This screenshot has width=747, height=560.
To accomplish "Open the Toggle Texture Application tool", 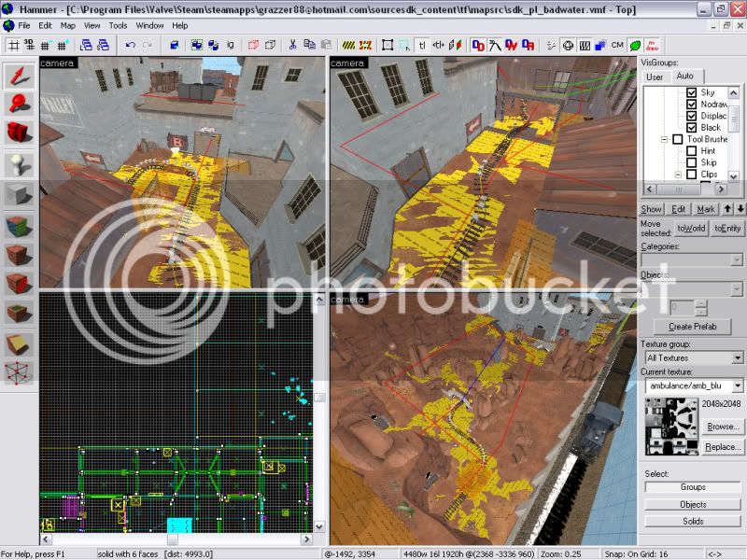I will point(19,227).
